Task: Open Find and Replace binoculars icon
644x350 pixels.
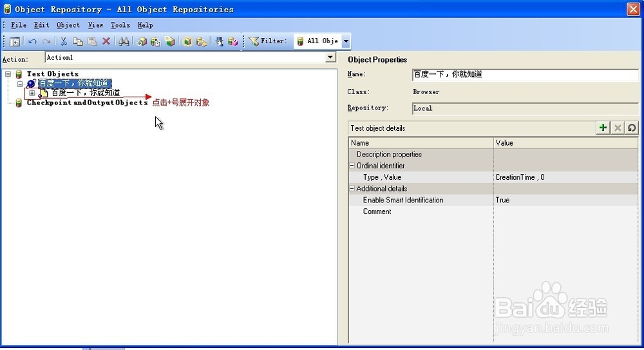Action: tap(124, 41)
